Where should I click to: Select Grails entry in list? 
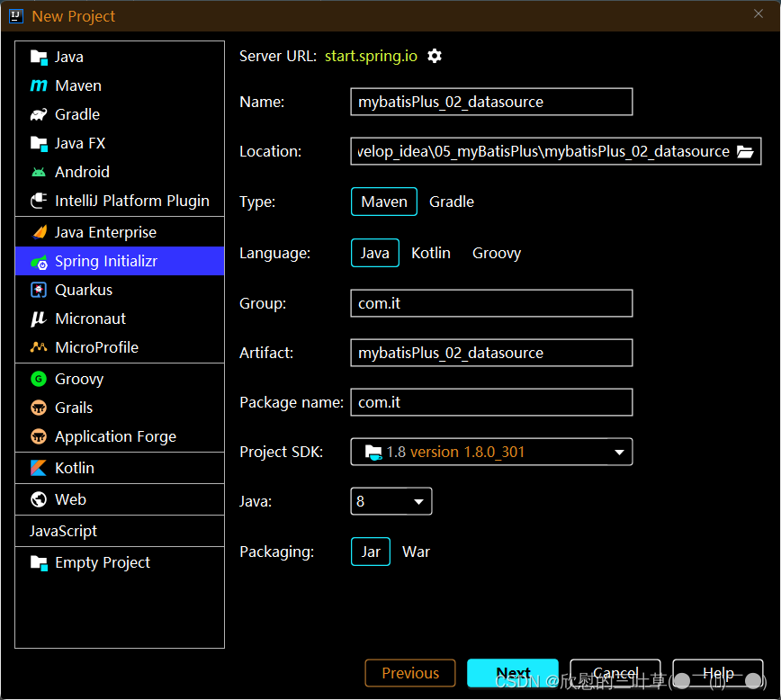pyautogui.click(x=120, y=408)
